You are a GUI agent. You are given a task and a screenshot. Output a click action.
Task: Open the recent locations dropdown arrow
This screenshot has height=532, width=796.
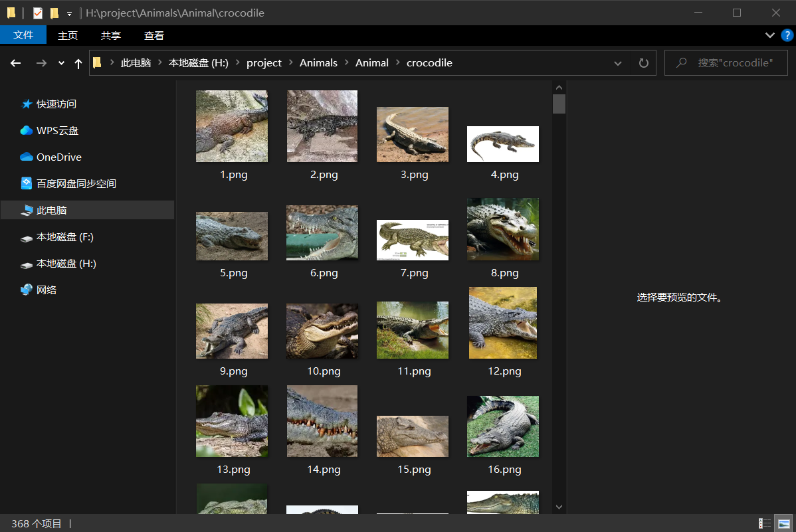pyautogui.click(x=61, y=64)
